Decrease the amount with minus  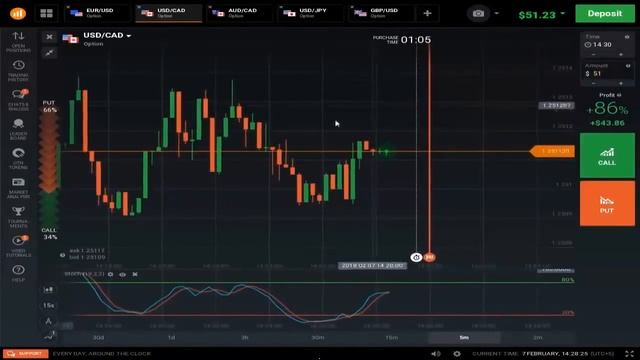pyautogui.click(x=593, y=83)
